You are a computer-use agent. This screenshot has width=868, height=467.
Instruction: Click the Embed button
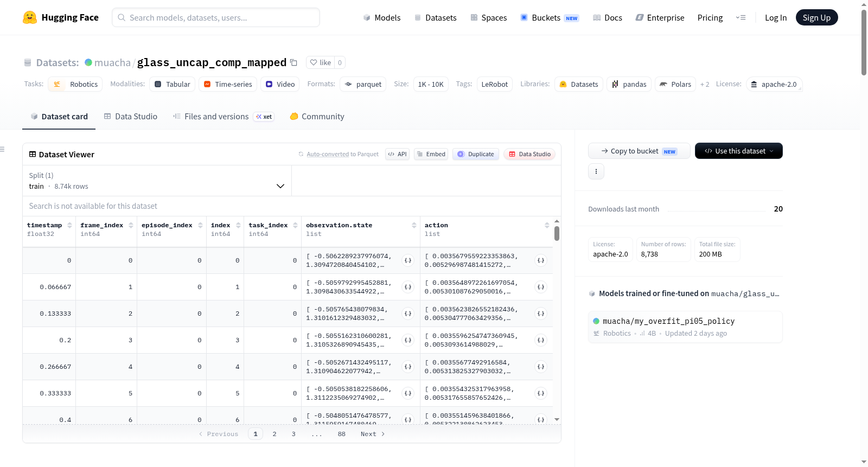(x=431, y=154)
